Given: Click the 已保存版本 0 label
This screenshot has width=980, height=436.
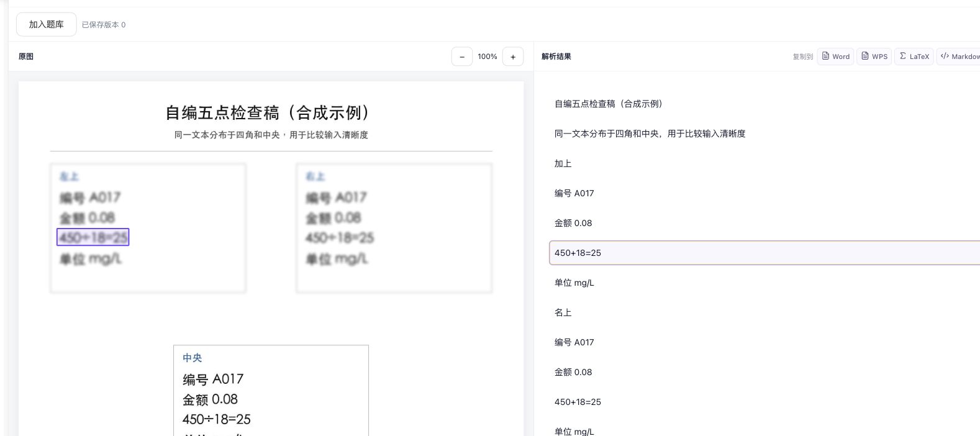Looking at the screenshot, I should (x=104, y=25).
